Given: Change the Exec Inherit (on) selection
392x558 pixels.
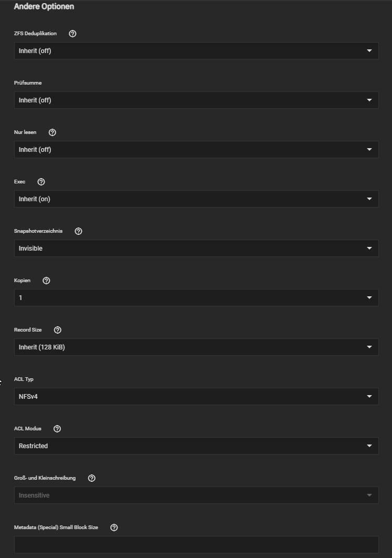Looking at the screenshot, I should [196, 199].
